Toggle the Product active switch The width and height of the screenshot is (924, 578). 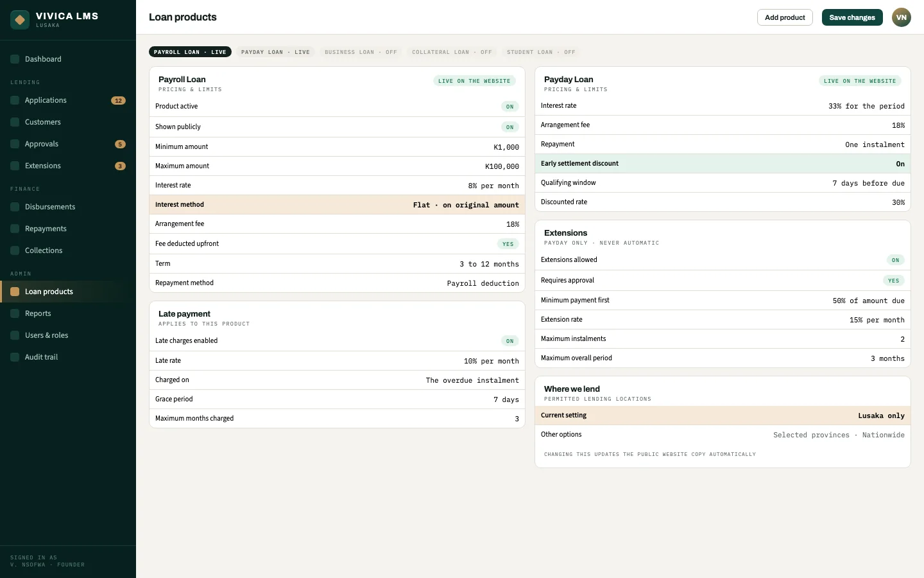pos(509,107)
